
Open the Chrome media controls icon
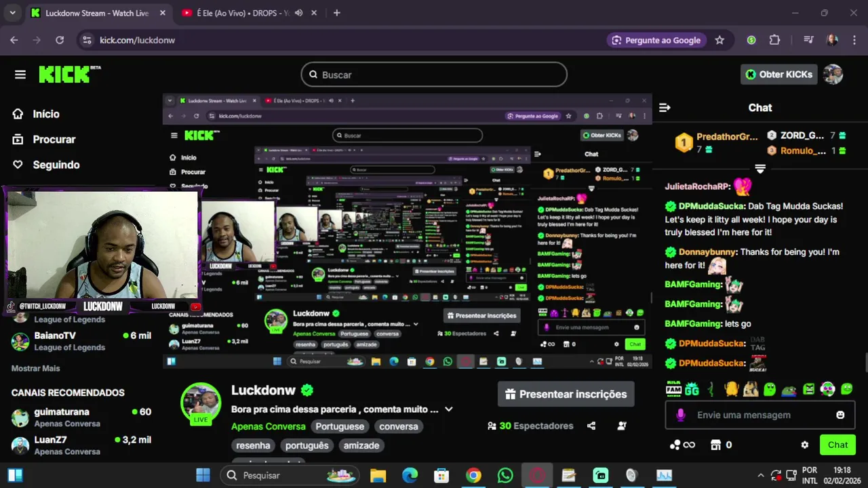click(x=808, y=40)
